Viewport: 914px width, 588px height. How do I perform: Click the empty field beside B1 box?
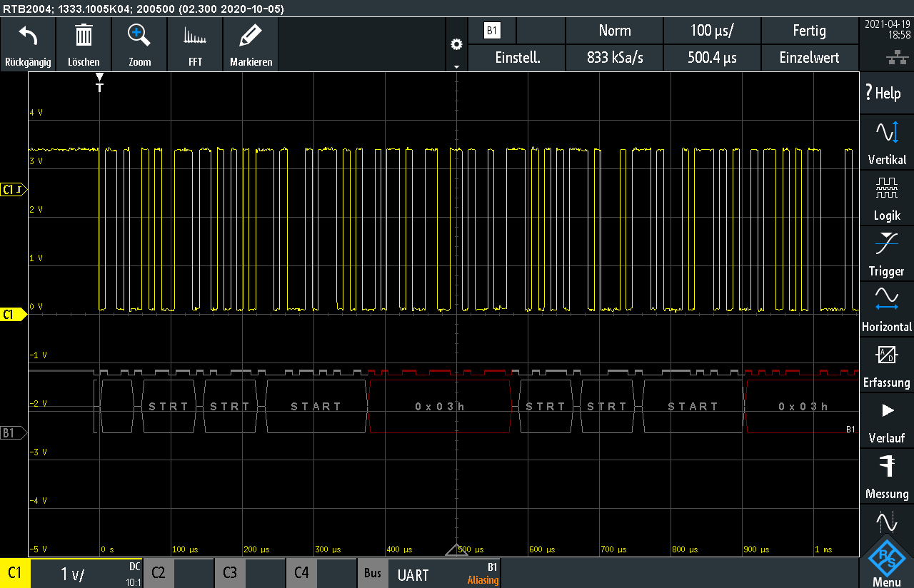pos(541,31)
